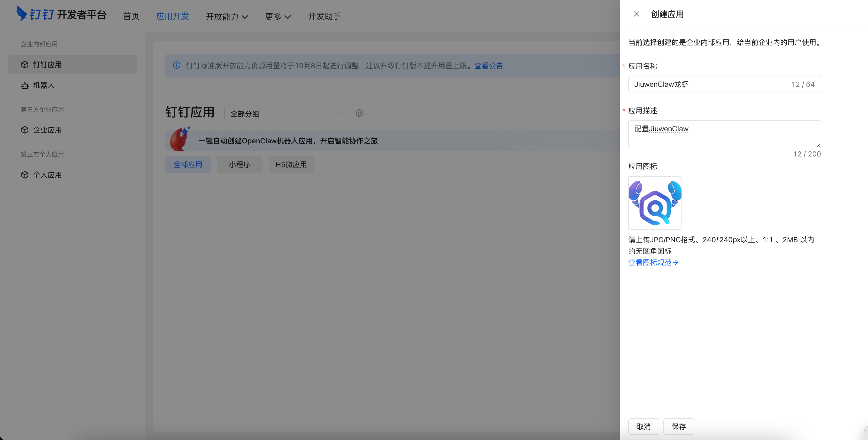Switch to the 全部应用 tab
Screen dimensions: 868x440
(x=188, y=164)
